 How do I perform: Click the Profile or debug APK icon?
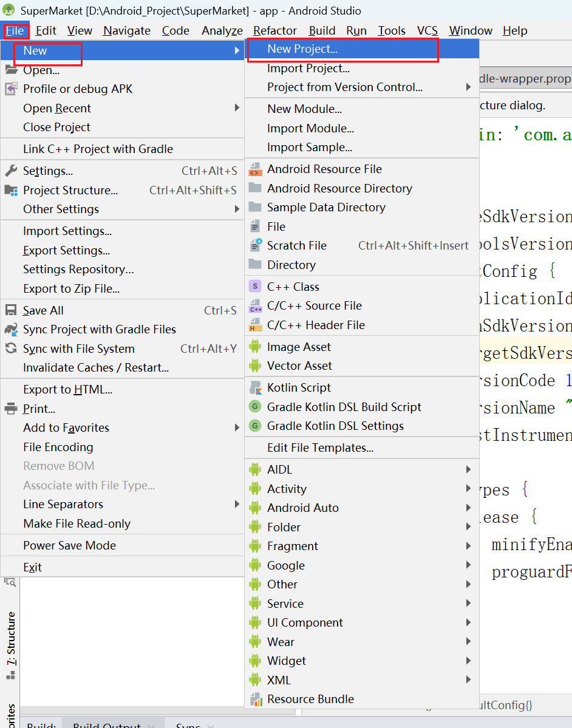(x=11, y=89)
